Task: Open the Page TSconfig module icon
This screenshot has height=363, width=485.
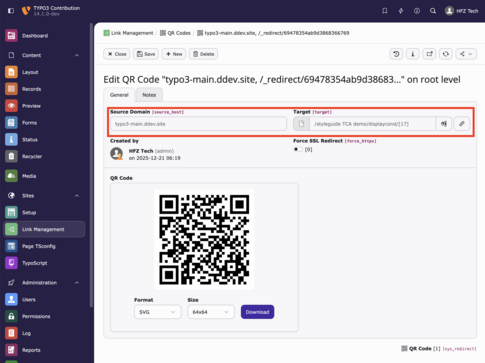Action: tap(11, 246)
